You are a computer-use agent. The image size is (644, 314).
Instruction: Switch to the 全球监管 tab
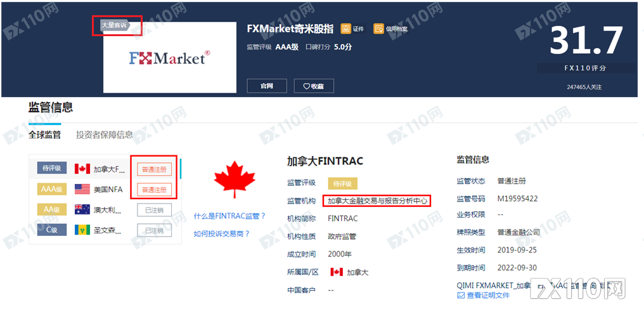point(44,134)
